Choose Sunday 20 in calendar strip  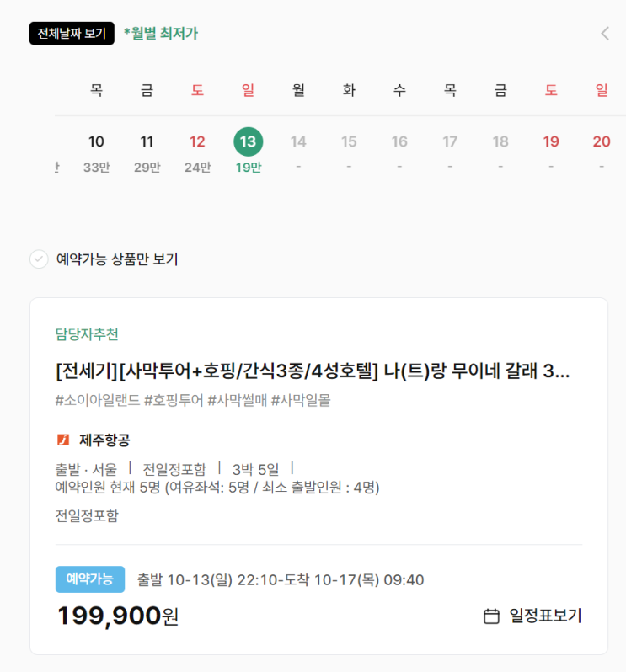click(x=602, y=142)
